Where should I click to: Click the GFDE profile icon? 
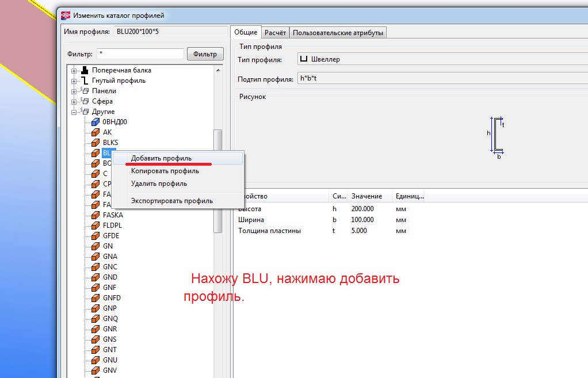[x=96, y=236]
